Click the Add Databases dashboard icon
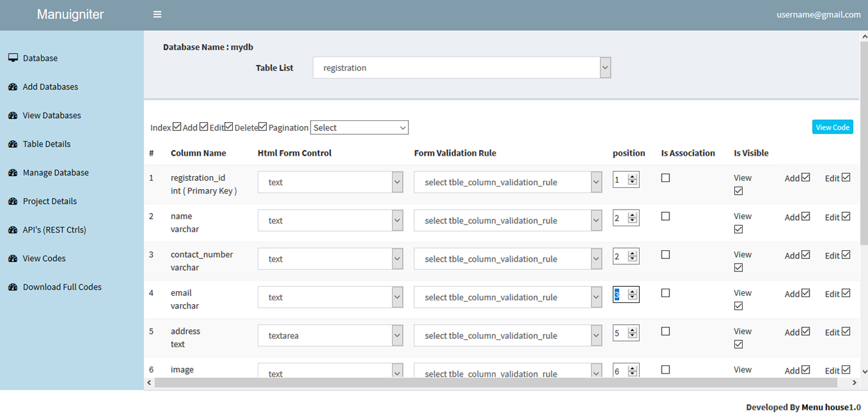 coord(13,87)
